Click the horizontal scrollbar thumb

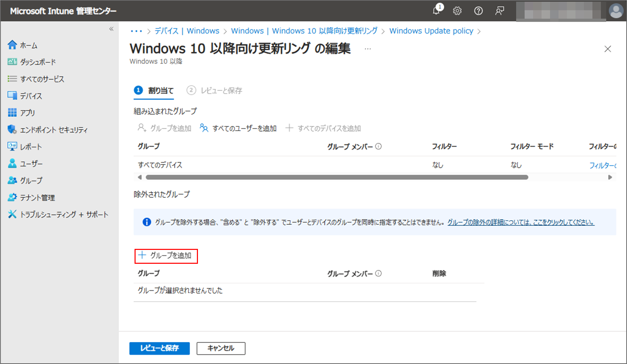tap(337, 177)
